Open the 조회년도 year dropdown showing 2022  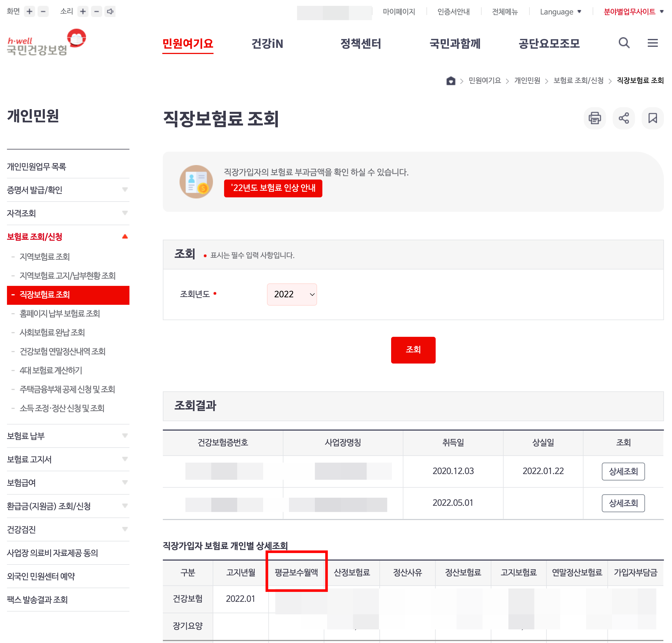click(292, 294)
